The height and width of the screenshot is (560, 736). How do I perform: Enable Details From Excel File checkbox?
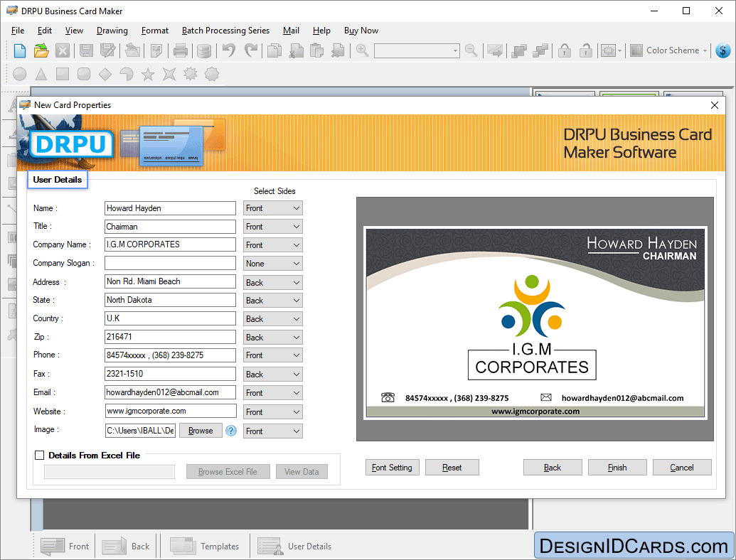coord(40,456)
